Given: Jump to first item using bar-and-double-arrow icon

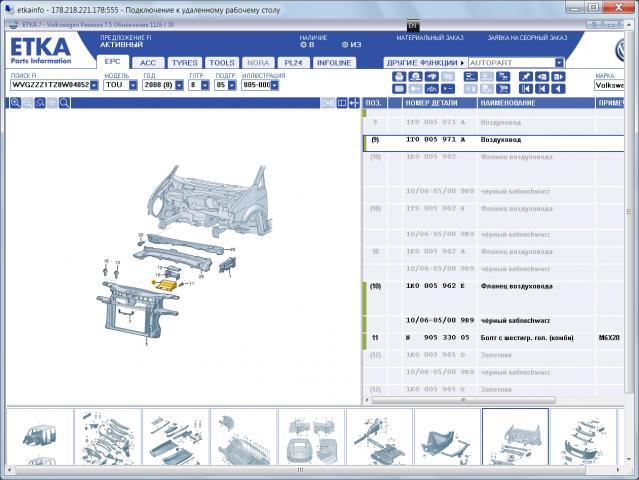Looking at the screenshot, I should click(526, 89).
